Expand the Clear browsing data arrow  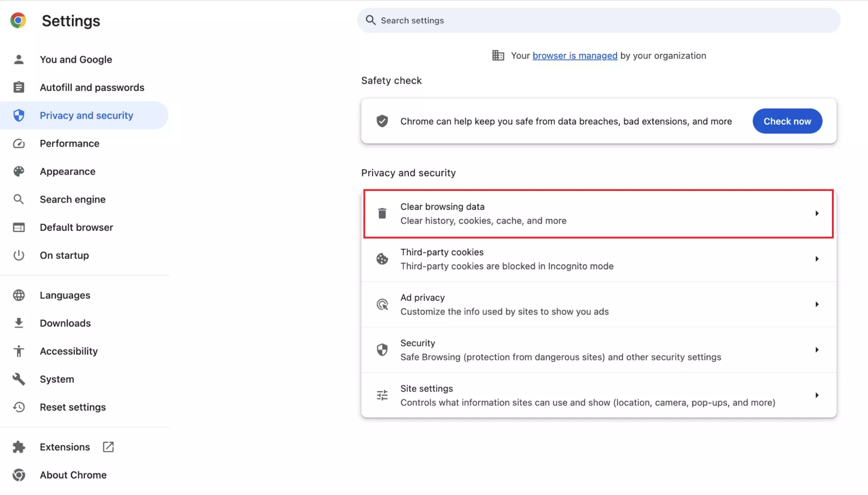(816, 213)
